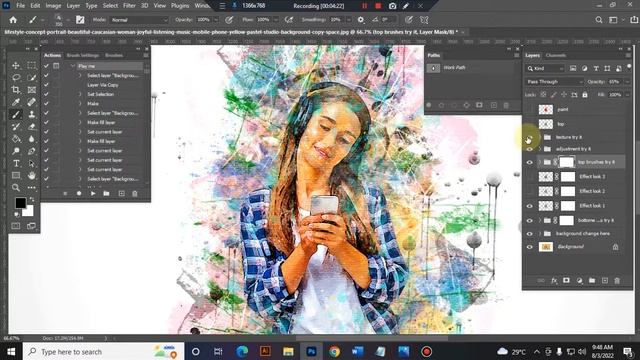Viewport: 640px width, 360px height.
Task: Select the Zoom tool
Action: point(16,188)
